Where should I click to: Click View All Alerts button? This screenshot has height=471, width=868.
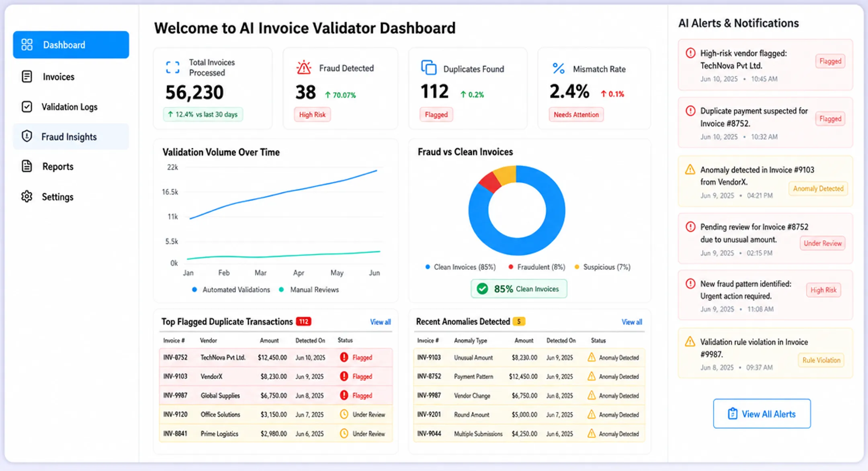click(x=762, y=414)
